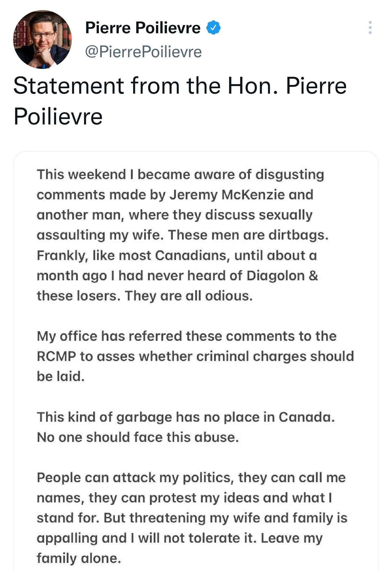Viewport: 392px width, 571px height.
Task: Click the word 'Poilievre' on the tweet's second line
Action: [58, 117]
